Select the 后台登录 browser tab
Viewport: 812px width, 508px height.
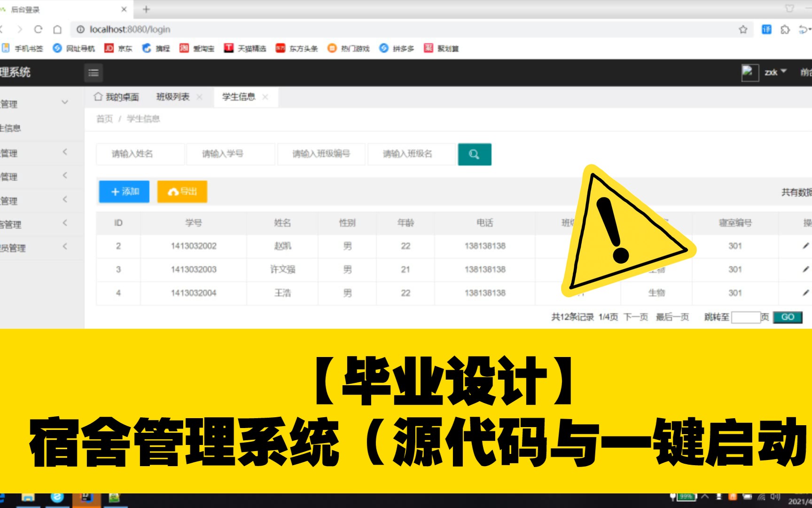click(x=66, y=9)
